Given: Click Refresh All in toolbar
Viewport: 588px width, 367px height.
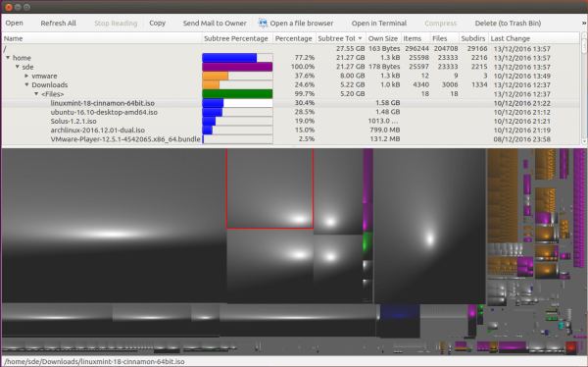Looking at the screenshot, I should click(x=59, y=23).
